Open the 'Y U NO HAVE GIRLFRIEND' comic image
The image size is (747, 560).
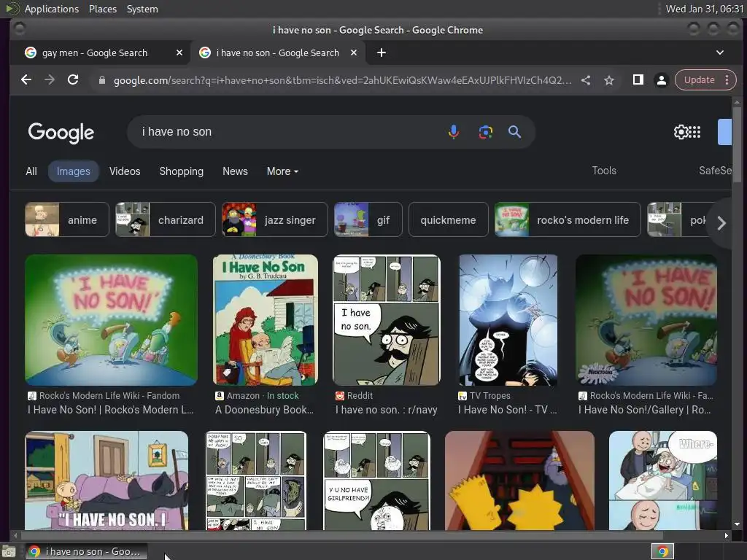pos(377,480)
